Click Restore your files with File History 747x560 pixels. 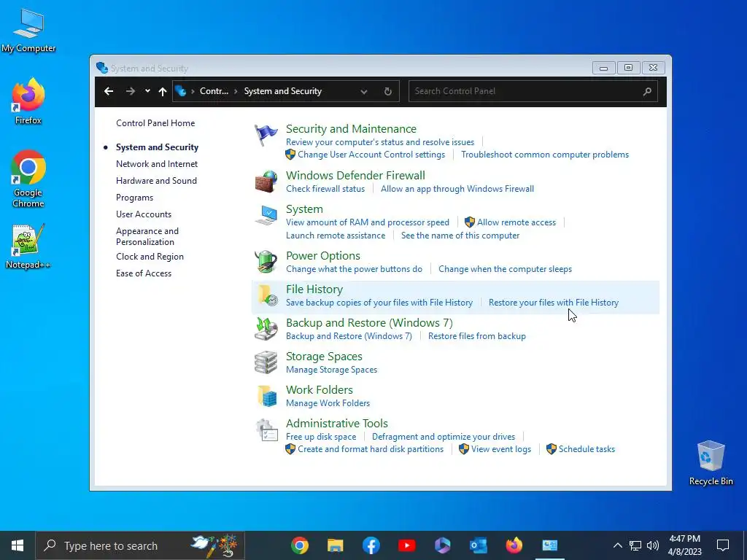[x=553, y=303]
